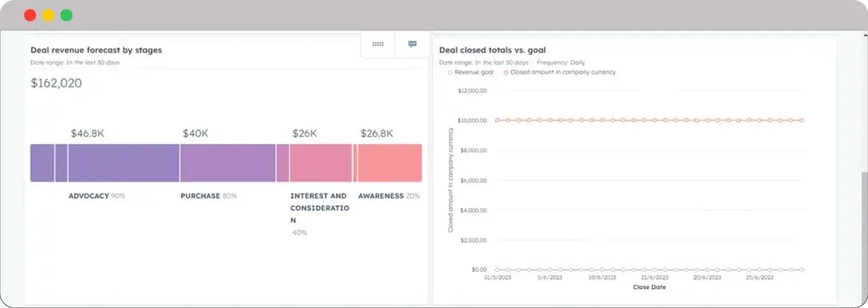
Task: Click the ADVOCACY 90% stage label
Action: [97, 196]
